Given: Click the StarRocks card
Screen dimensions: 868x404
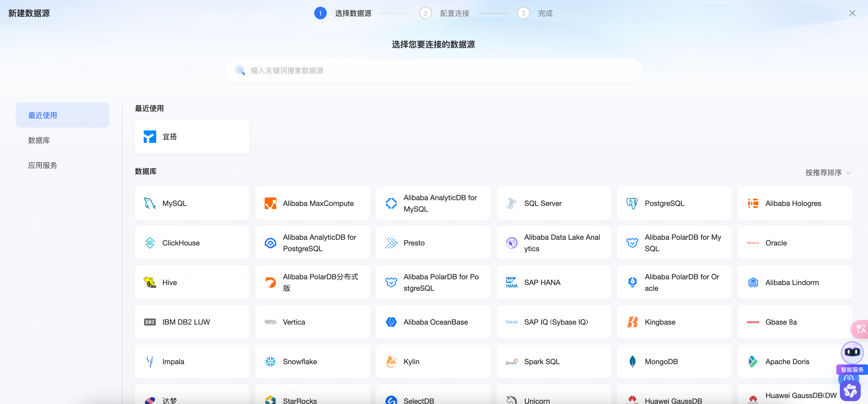Looking at the screenshot, I should click(312, 394).
